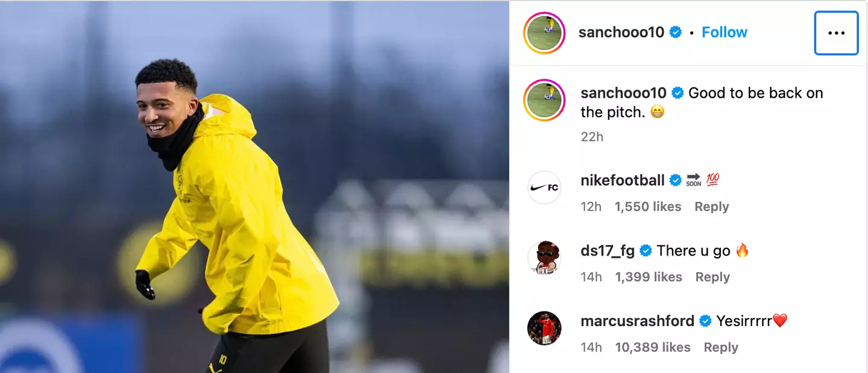The image size is (868, 373).
Task: Open the nikefootball username link
Action: (x=623, y=180)
